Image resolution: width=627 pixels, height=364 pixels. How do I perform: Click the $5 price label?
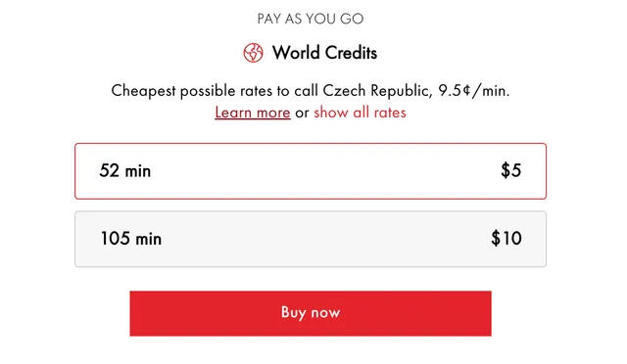pyautogui.click(x=511, y=170)
